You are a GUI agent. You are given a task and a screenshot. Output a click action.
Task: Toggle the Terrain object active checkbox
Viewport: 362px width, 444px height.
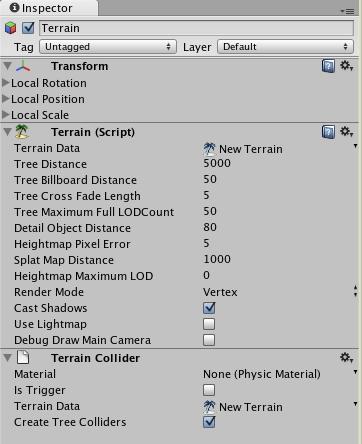point(28,28)
